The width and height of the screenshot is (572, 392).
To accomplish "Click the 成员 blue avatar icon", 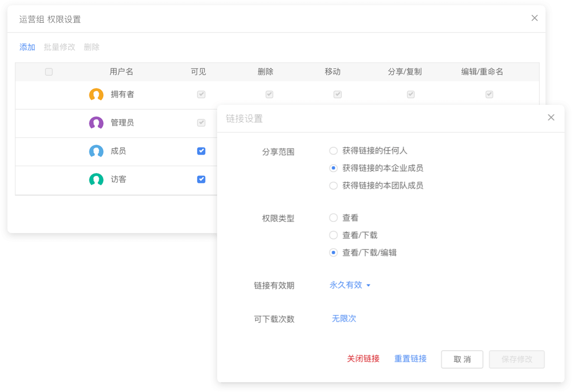I will click(96, 151).
